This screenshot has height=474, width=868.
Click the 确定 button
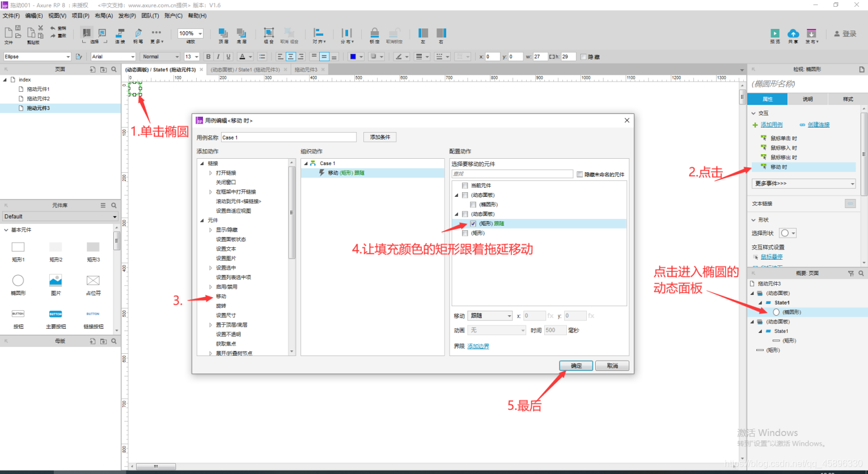(x=576, y=366)
